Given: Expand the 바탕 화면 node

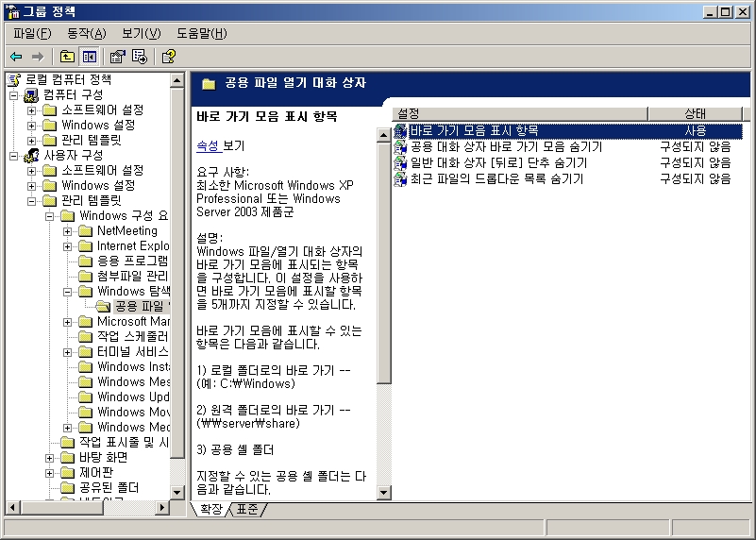Looking at the screenshot, I should pyautogui.click(x=50, y=458).
